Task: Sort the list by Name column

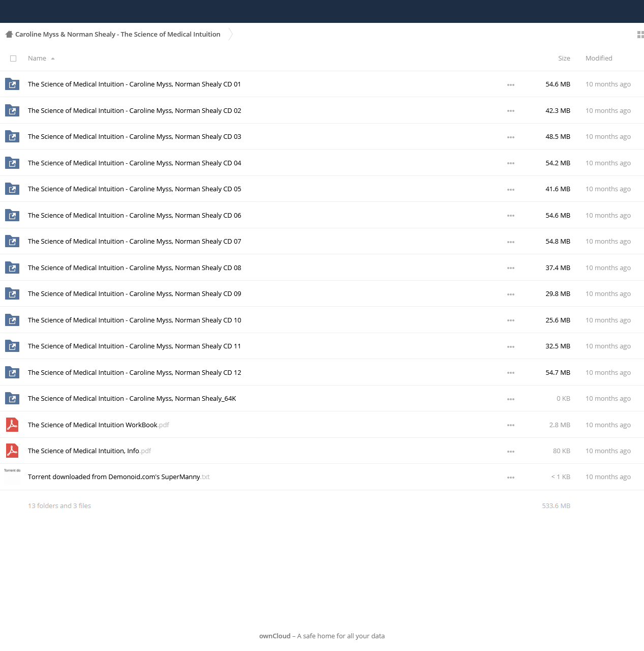Action: point(37,58)
